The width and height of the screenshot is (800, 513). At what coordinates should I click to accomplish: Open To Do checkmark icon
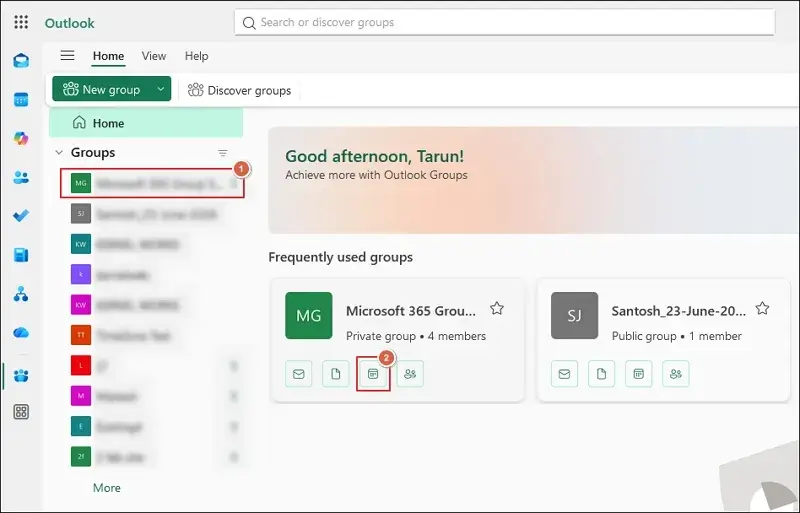tap(21, 216)
